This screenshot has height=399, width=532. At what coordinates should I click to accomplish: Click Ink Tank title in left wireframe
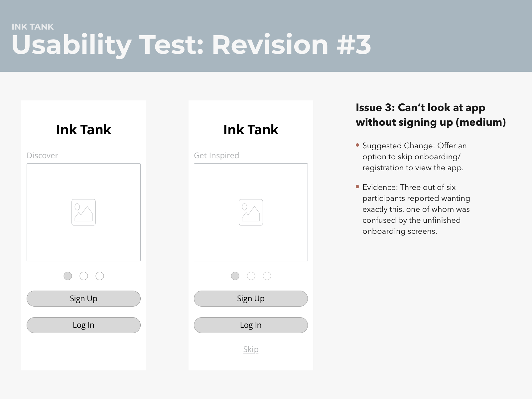click(83, 130)
